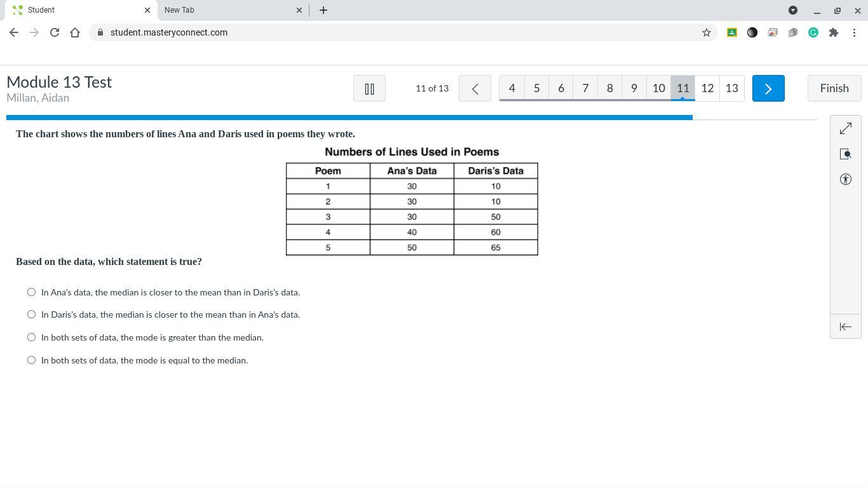Image resolution: width=868 pixels, height=488 pixels.
Task: Open the accessibility options icon
Action: click(845, 179)
